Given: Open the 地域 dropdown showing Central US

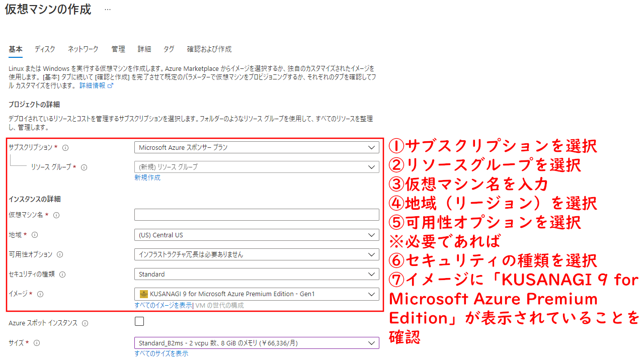Looking at the screenshot, I should [x=257, y=235].
